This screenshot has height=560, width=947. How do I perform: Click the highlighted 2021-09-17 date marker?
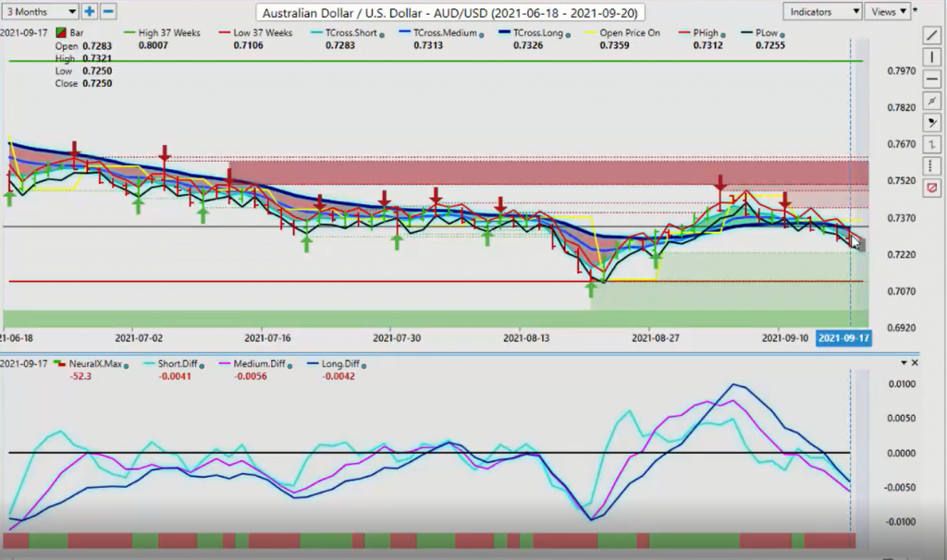[x=843, y=338]
